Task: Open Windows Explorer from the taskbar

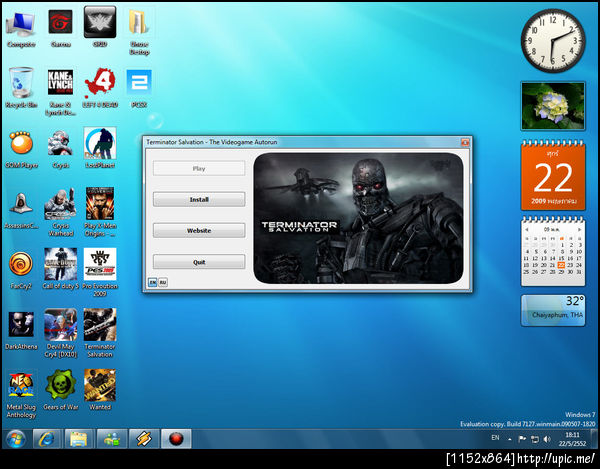Action: coord(78,439)
